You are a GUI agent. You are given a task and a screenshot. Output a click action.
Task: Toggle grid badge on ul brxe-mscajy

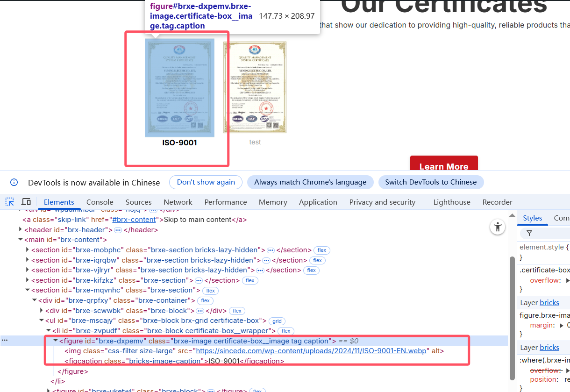277,321
